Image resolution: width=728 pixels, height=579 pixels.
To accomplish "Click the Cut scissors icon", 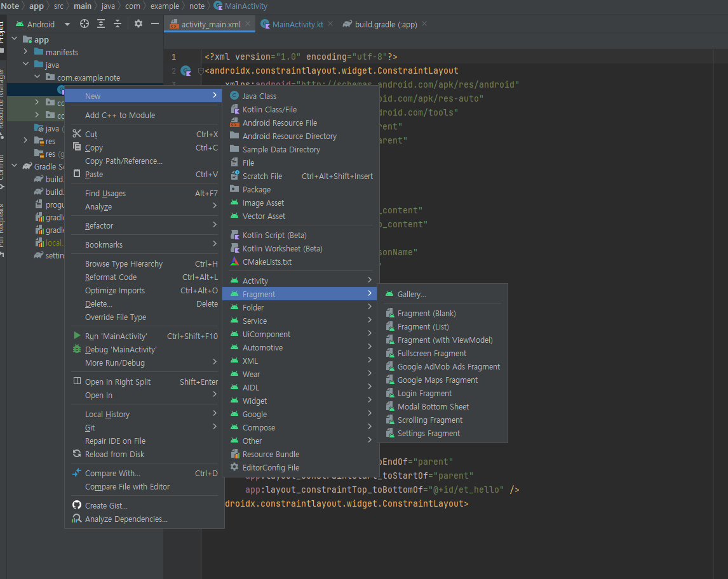I will click(x=77, y=134).
